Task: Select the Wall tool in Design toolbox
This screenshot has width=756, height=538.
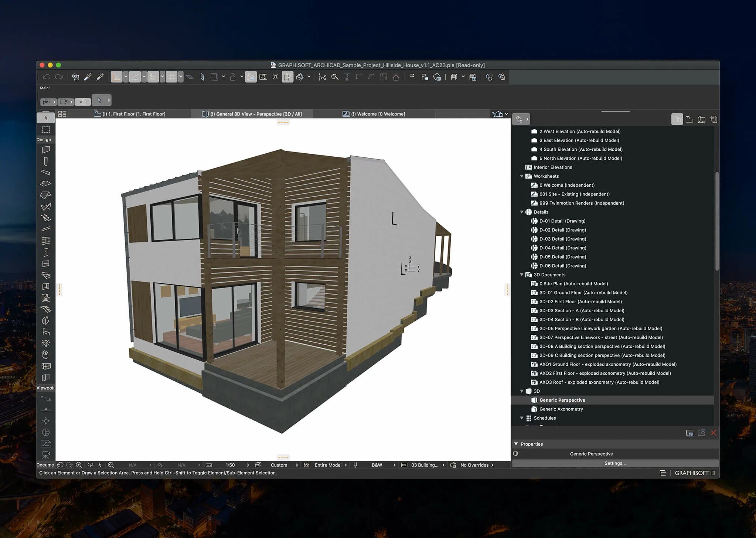Action: (46, 150)
